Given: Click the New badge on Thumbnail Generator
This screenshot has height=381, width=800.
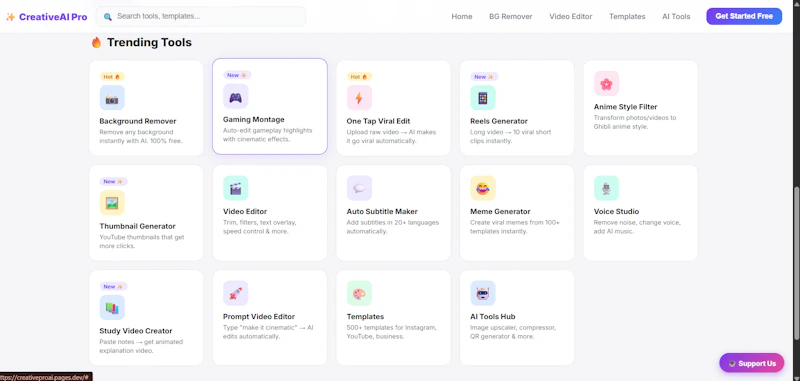Looking at the screenshot, I should 113,182.
